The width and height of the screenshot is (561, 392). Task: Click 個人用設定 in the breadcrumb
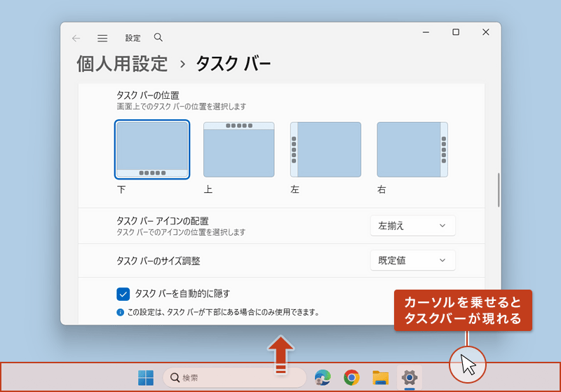point(122,64)
